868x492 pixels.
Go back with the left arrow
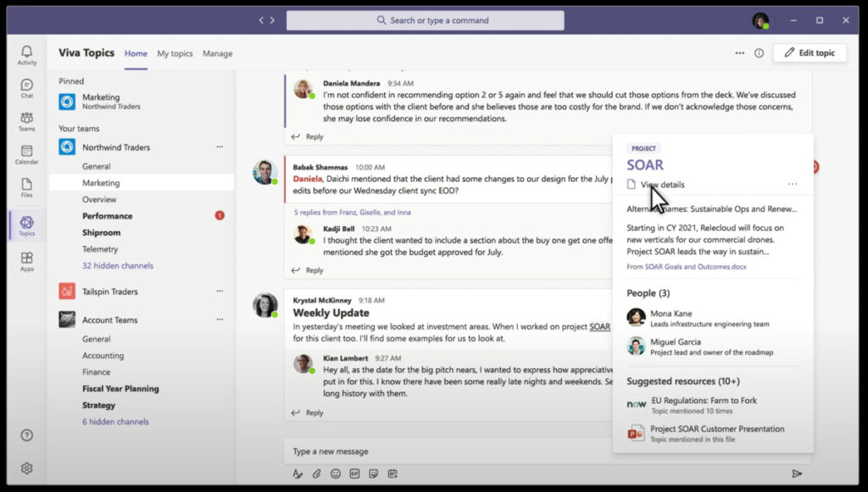[261, 20]
